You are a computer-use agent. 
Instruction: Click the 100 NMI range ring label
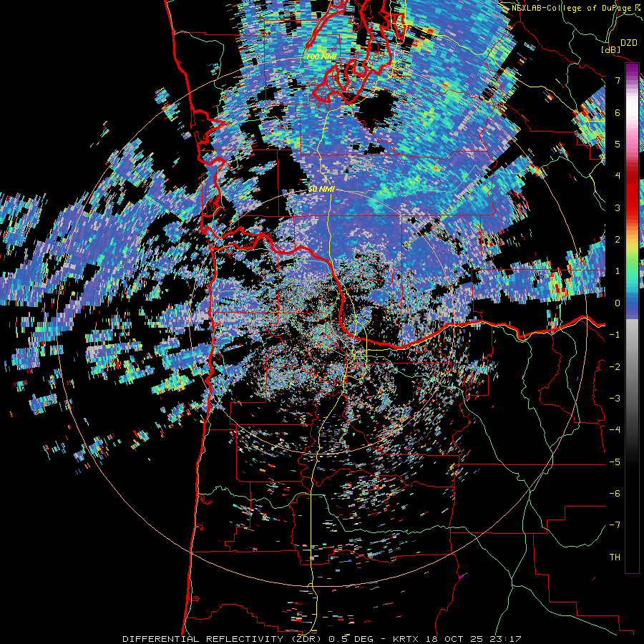321,56
